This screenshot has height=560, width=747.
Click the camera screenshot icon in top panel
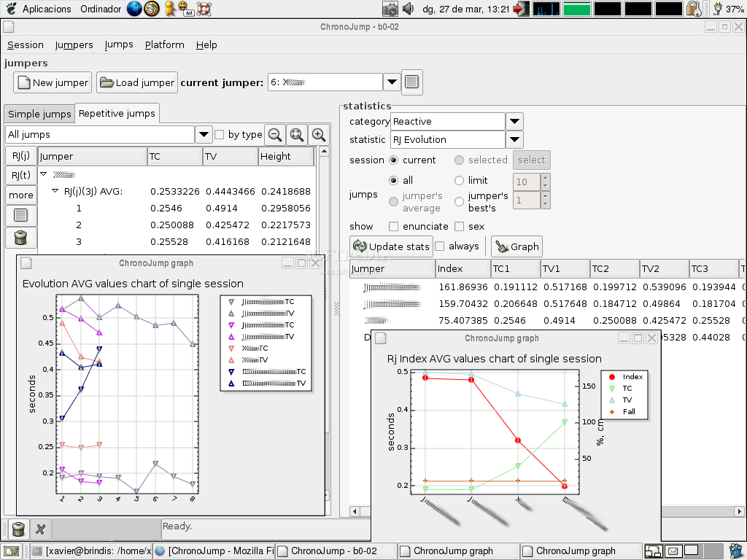click(390, 9)
